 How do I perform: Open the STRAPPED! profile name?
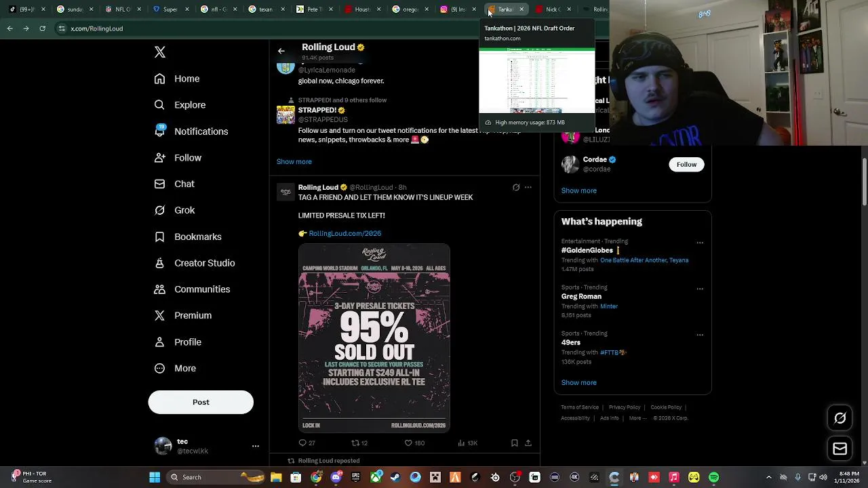(x=317, y=110)
